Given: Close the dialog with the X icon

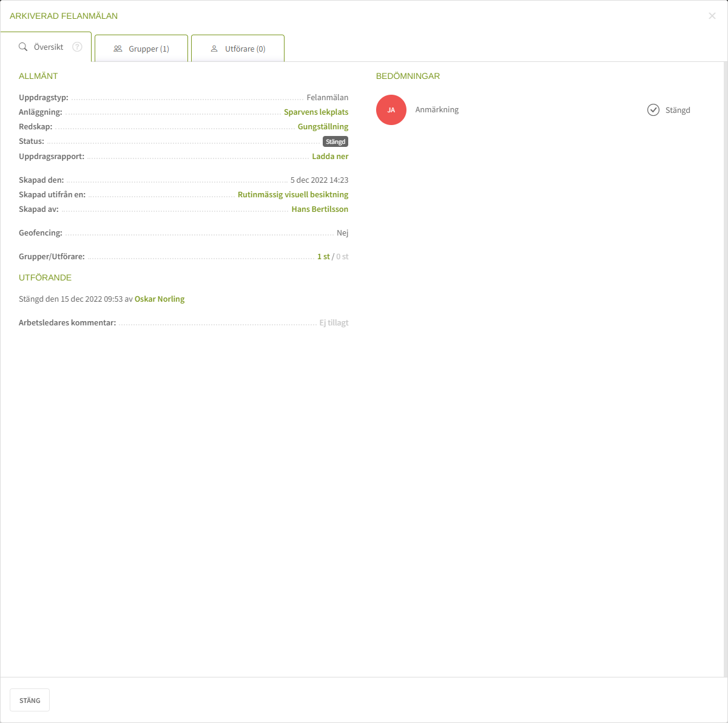Looking at the screenshot, I should [x=712, y=16].
